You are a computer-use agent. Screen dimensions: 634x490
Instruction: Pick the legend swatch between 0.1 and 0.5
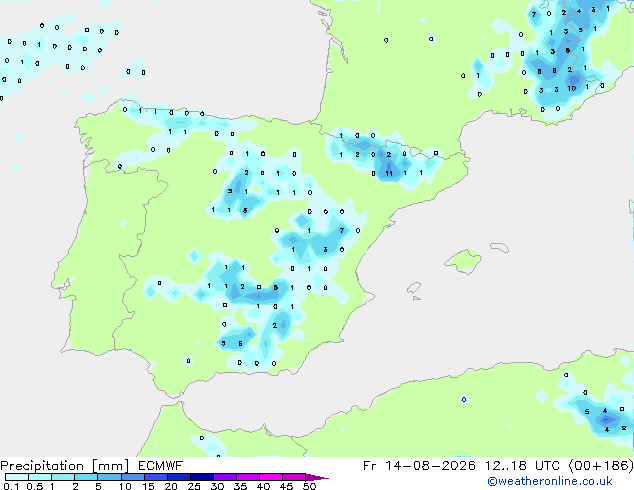click(x=17, y=477)
